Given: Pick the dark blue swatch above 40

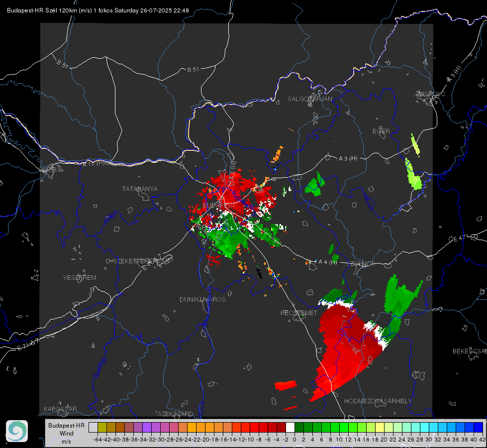Looking at the screenshot, I should click(479, 428).
